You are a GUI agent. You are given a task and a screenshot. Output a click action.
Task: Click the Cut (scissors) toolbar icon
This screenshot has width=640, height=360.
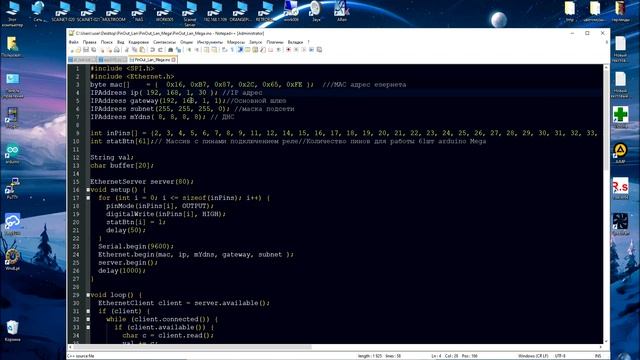tap(127, 50)
